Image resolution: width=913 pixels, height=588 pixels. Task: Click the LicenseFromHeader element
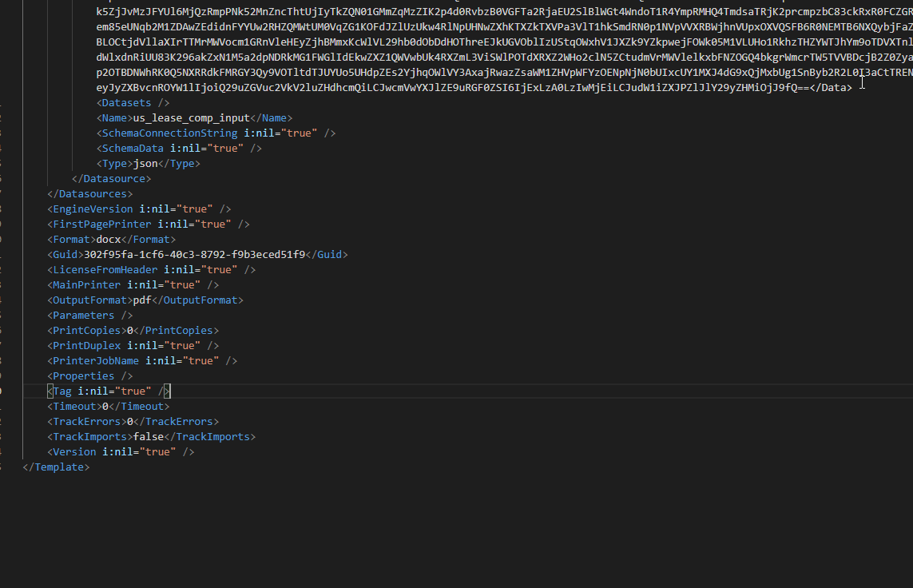click(x=152, y=269)
